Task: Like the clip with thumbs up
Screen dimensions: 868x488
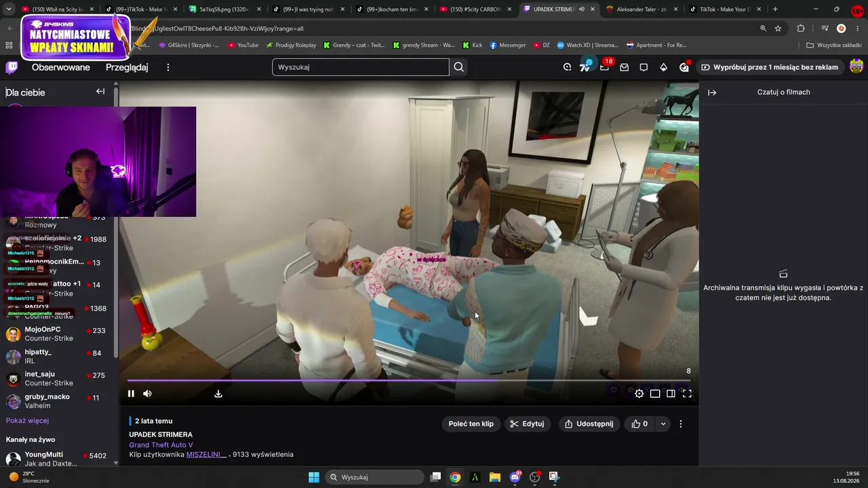Action: pyautogui.click(x=640, y=424)
